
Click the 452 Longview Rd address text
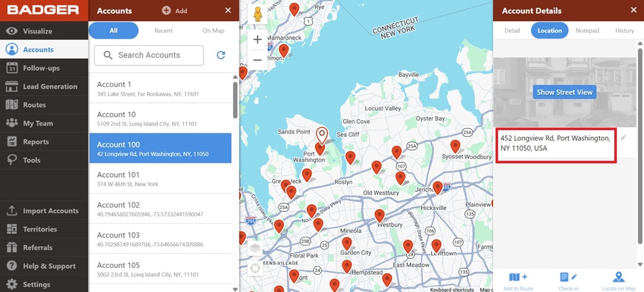click(555, 143)
